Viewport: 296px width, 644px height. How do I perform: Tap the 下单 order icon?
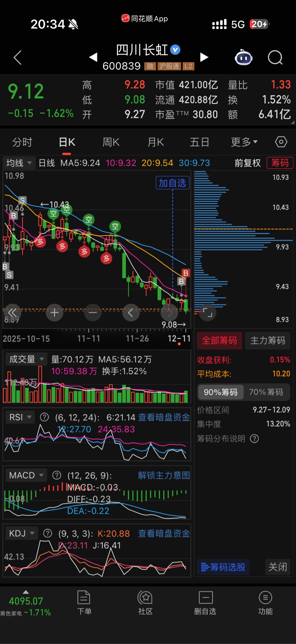point(84,602)
